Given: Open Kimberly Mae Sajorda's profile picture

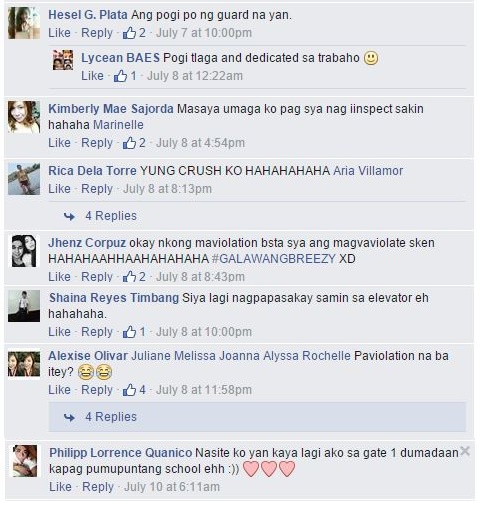Looking at the screenshot, I should pos(24,117).
